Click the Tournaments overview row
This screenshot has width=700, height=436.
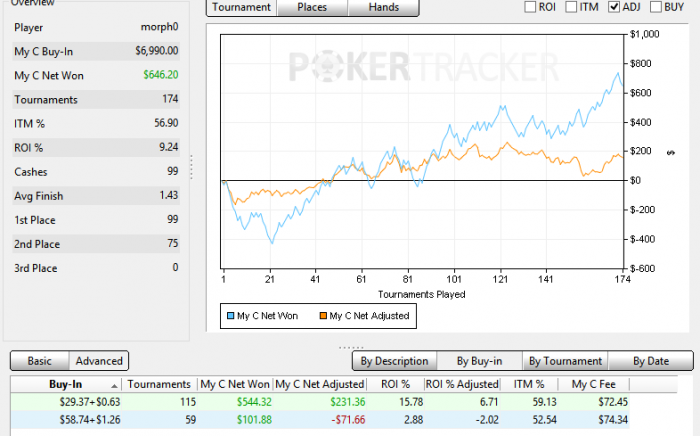tap(96, 100)
